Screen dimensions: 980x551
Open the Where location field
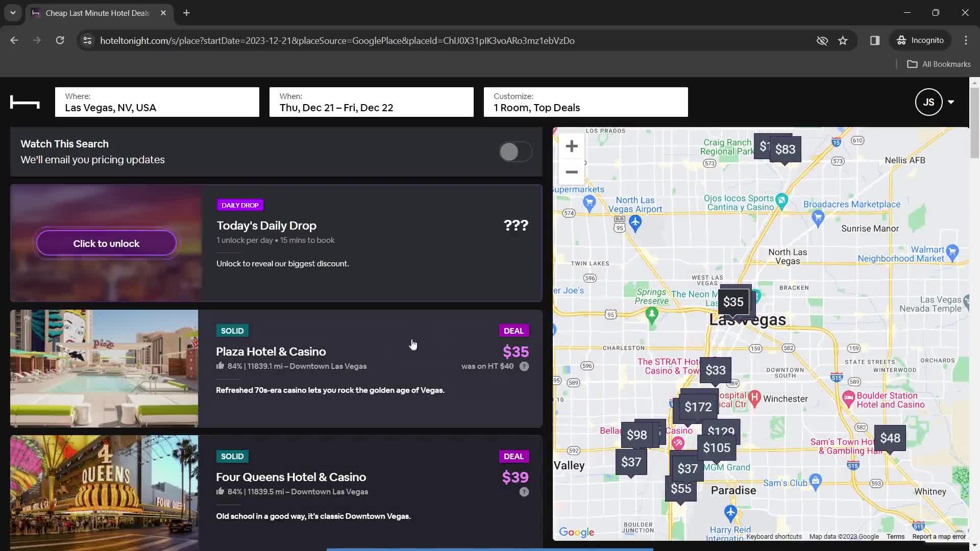(x=157, y=102)
